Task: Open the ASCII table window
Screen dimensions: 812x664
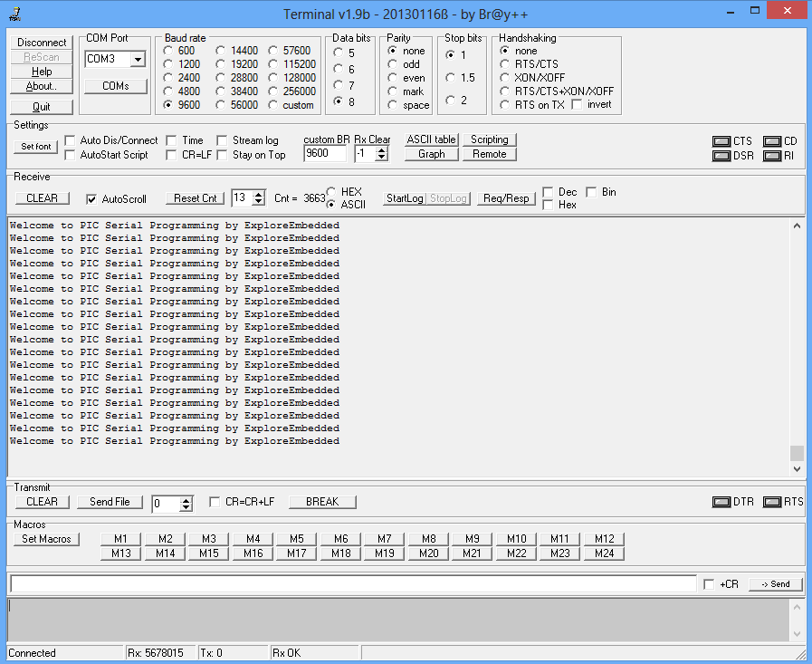Action: 431,140
